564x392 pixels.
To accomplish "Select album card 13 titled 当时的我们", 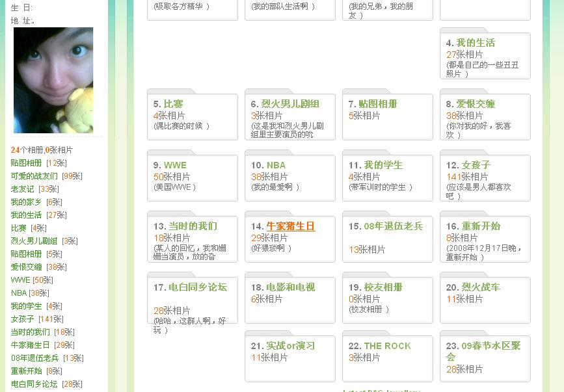I will 193,226.
